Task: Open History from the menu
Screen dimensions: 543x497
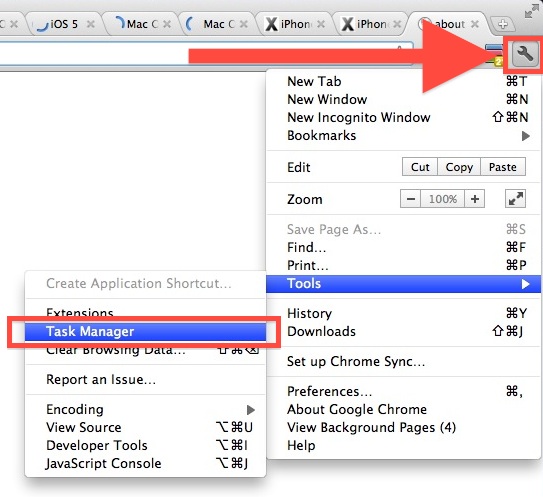Action: tap(403, 313)
